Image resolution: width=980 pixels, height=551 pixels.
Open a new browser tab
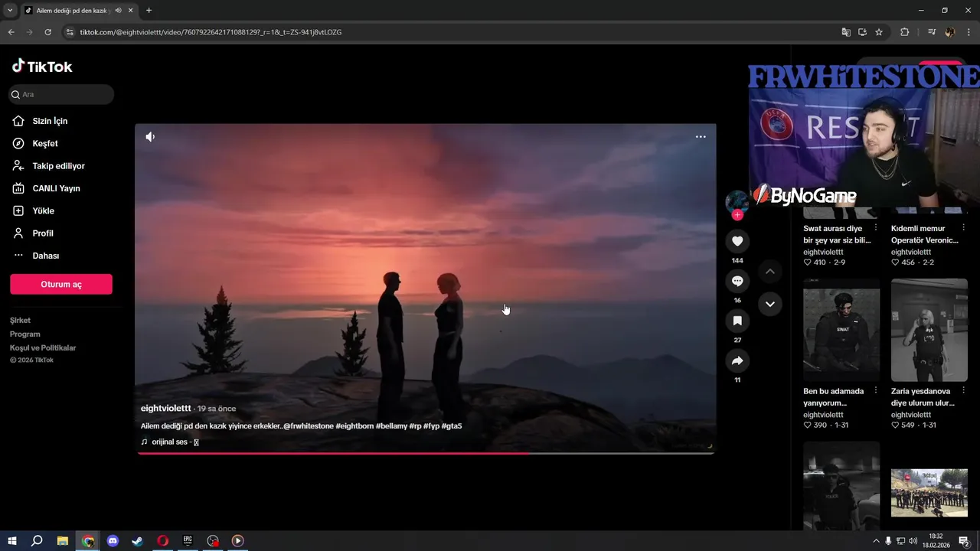149,10
